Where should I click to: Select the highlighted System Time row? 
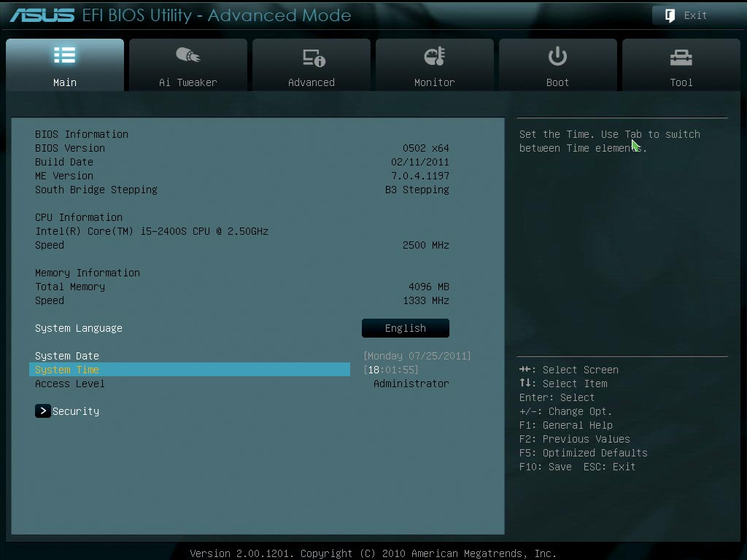point(190,370)
